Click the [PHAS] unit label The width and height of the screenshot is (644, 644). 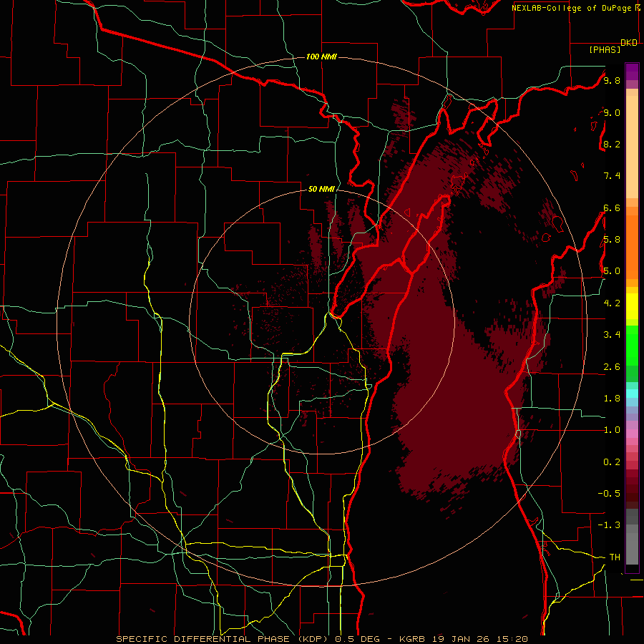(x=605, y=50)
